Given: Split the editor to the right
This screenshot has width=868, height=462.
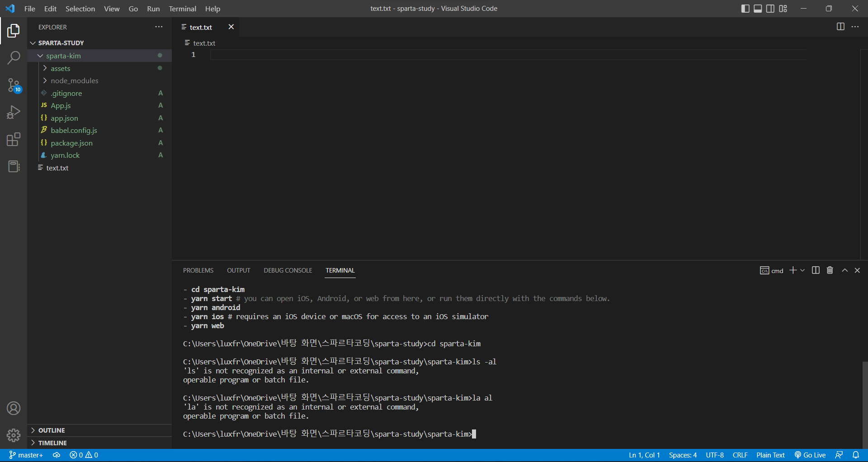Looking at the screenshot, I should coord(840,27).
